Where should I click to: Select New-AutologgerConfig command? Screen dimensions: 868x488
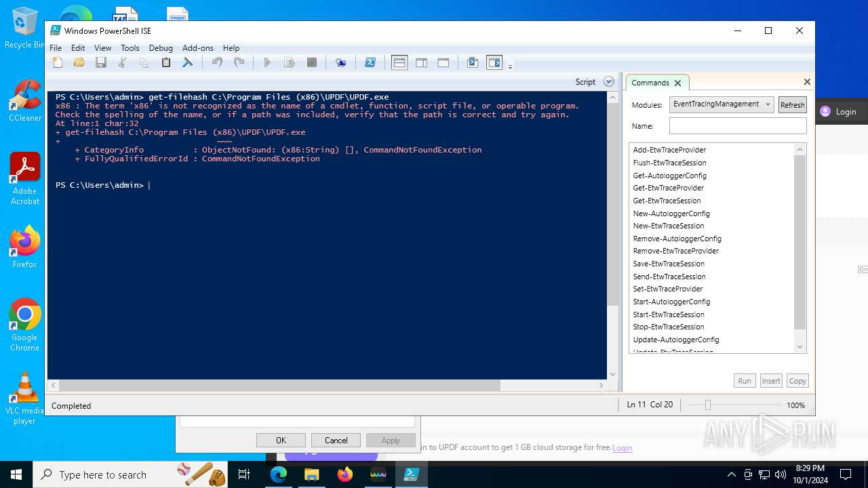pyautogui.click(x=671, y=213)
